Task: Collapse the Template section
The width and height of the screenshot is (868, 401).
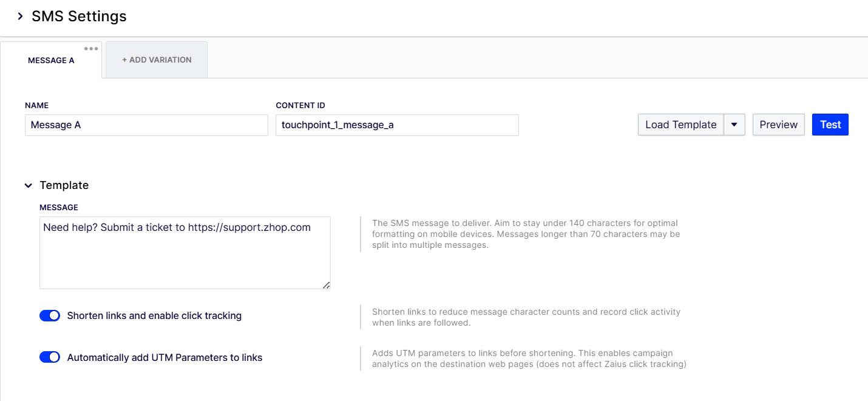Action: tap(28, 185)
